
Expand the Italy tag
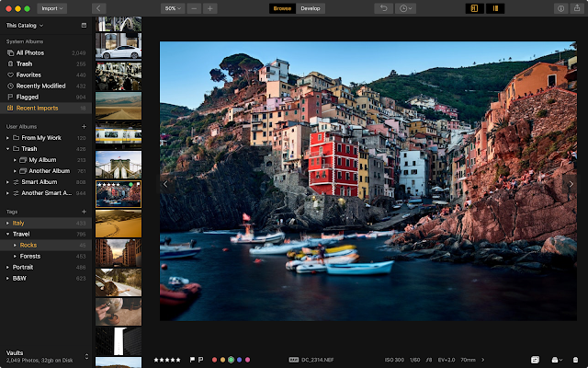7,223
